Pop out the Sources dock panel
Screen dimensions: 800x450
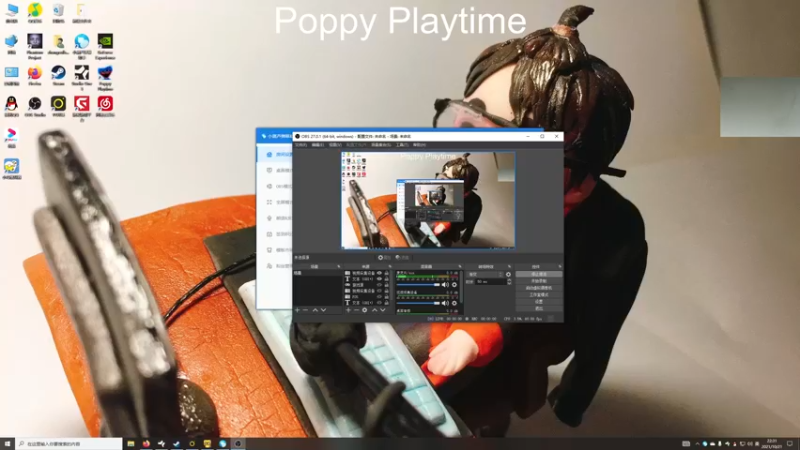(x=390, y=266)
